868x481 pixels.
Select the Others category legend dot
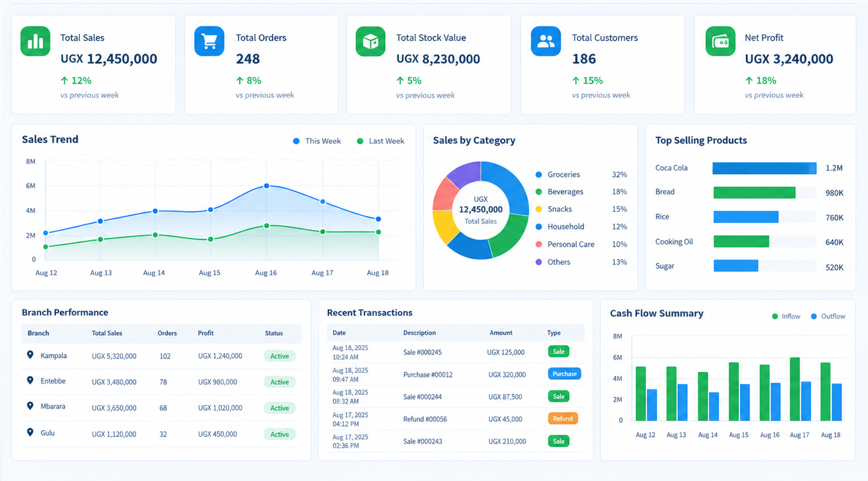[539, 262]
